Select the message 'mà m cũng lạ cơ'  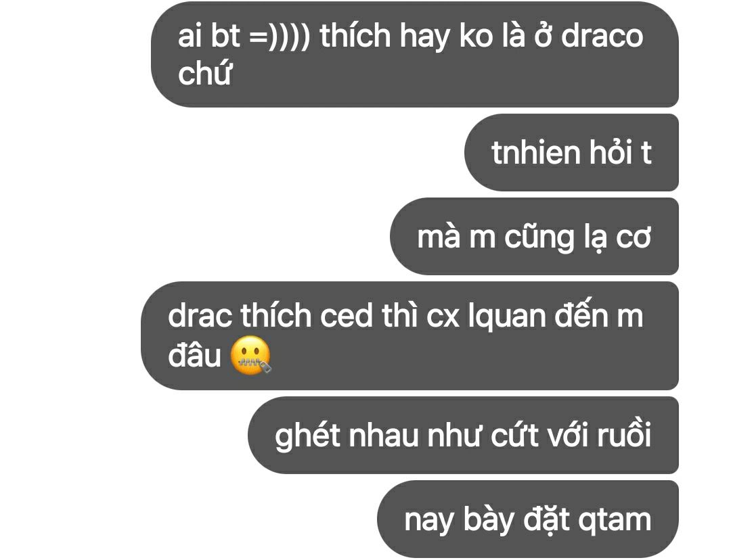(534, 236)
